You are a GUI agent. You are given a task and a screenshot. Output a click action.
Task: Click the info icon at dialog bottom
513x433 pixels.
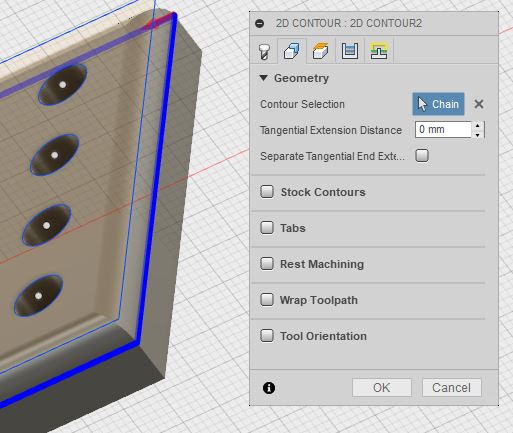(269, 388)
